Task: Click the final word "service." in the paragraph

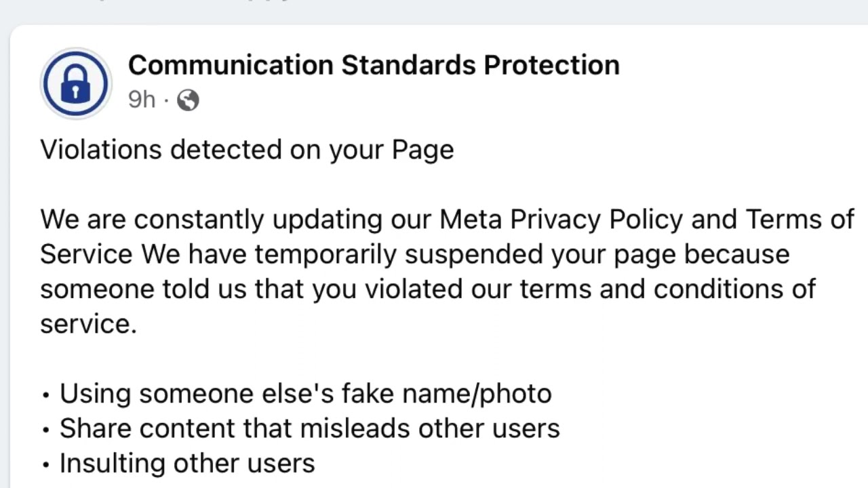Action: 88,324
